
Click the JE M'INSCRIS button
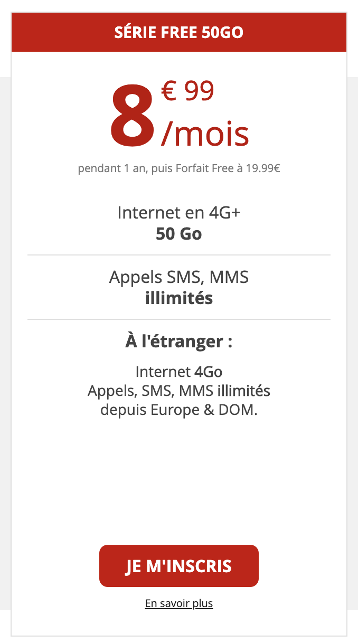point(178,565)
